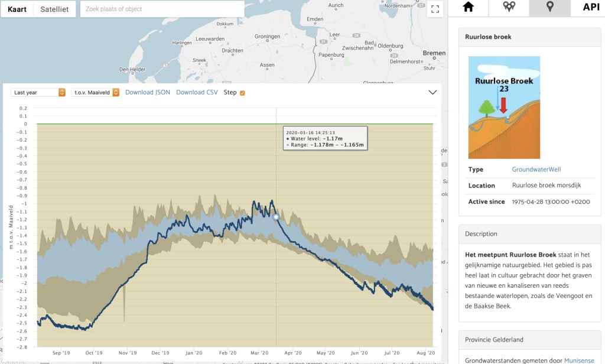
Task: Open the multiple map pins tab
Action: tap(509, 7)
